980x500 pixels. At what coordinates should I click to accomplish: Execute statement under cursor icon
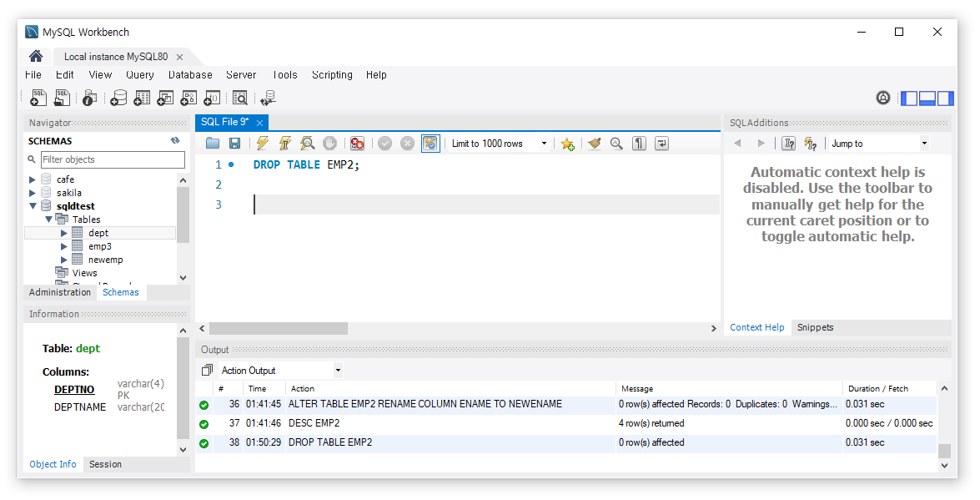coord(285,144)
